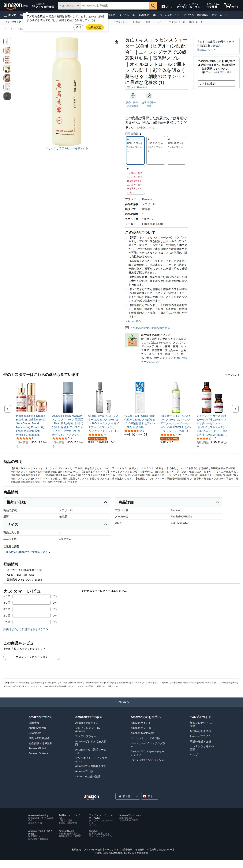Click カスタマーレビューを書く button
This screenshot has width=243, height=868.
(32, 657)
